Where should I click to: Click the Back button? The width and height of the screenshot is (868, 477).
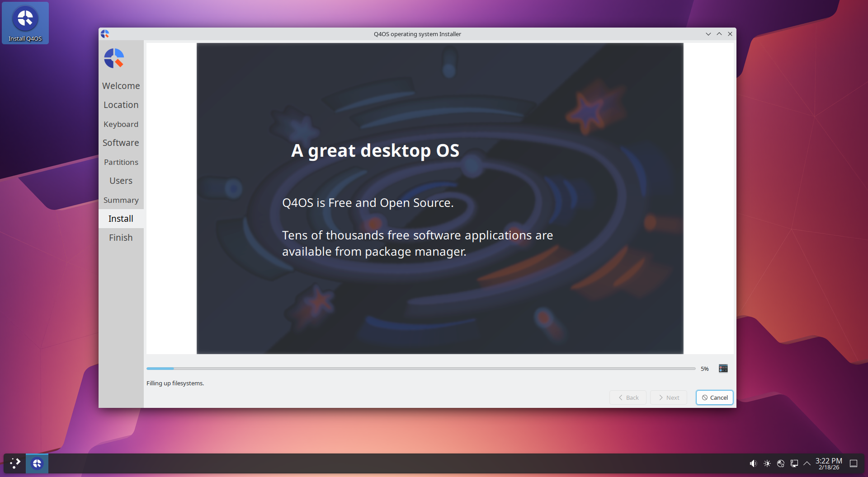(628, 397)
